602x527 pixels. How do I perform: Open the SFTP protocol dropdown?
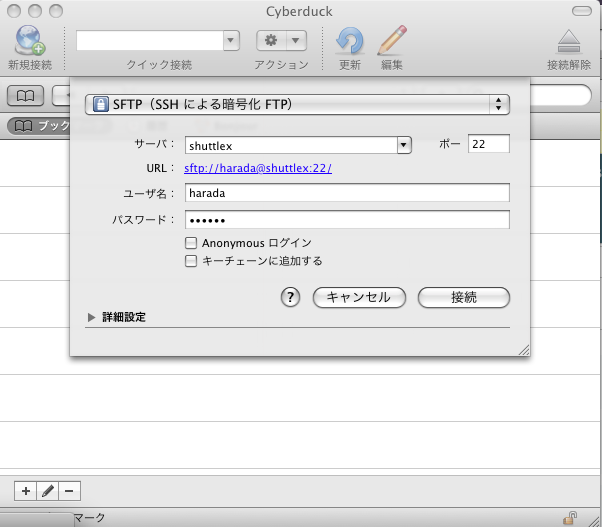click(297, 104)
